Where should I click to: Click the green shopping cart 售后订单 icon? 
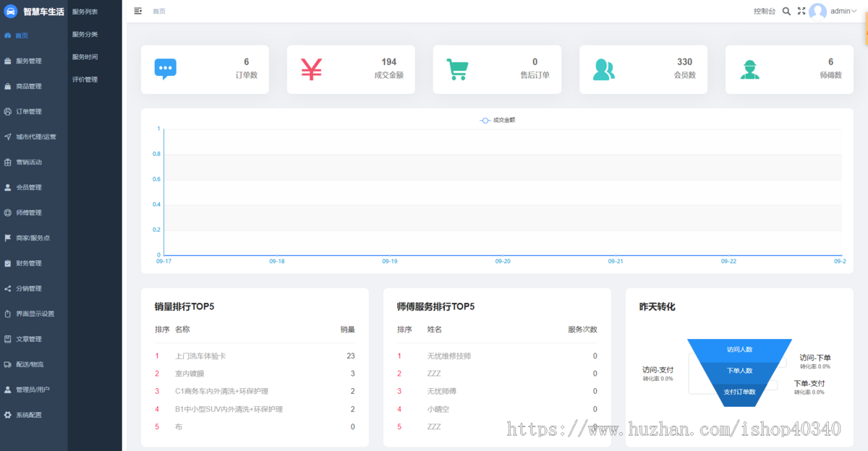tap(458, 69)
